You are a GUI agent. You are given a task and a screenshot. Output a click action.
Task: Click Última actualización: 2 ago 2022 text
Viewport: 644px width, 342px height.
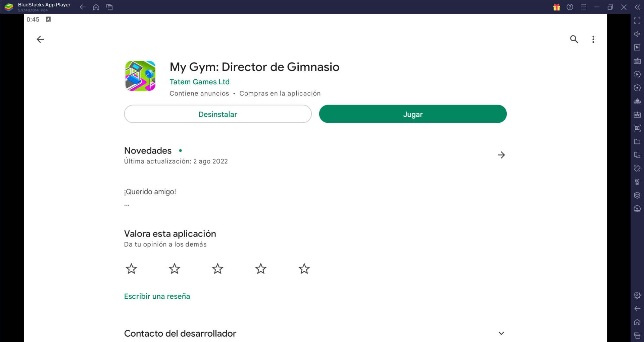tap(176, 161)
